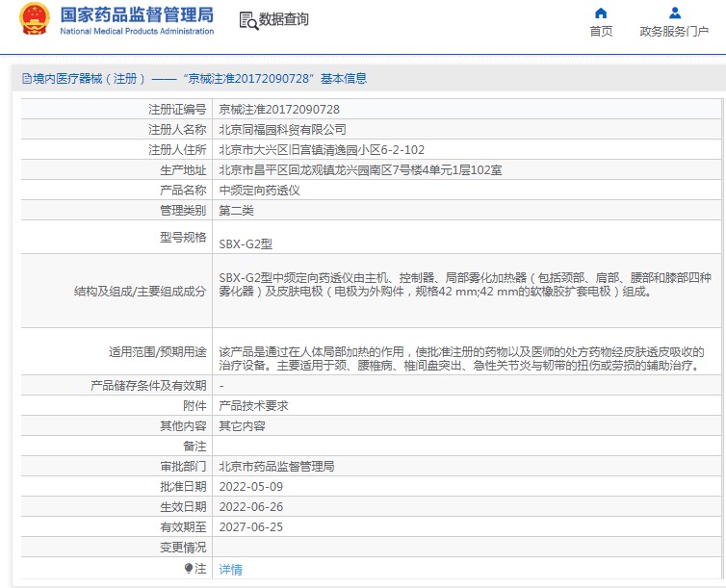This screenshot has width=726, height=588.
Task: Click 生产地址 label
Action: (x=183, y=170)
